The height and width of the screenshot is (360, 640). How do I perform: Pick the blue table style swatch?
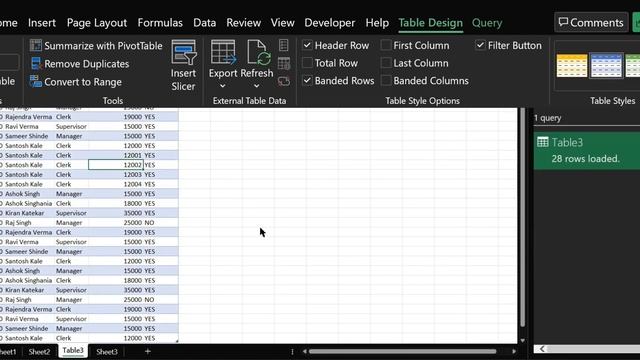(x=606, y=65)
